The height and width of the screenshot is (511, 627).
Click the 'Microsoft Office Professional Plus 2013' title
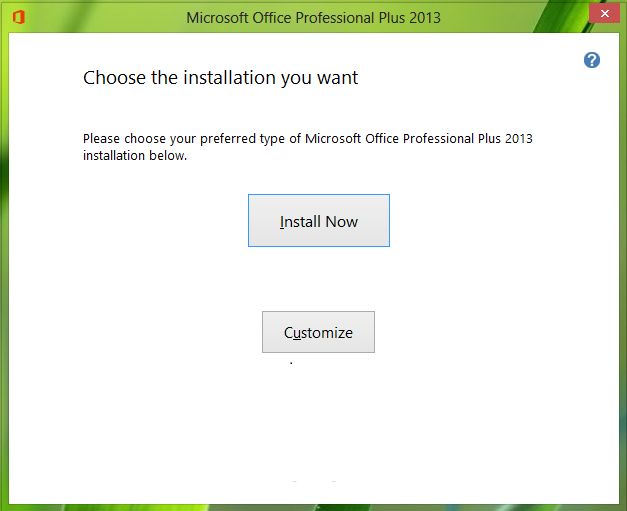(314, 18)
